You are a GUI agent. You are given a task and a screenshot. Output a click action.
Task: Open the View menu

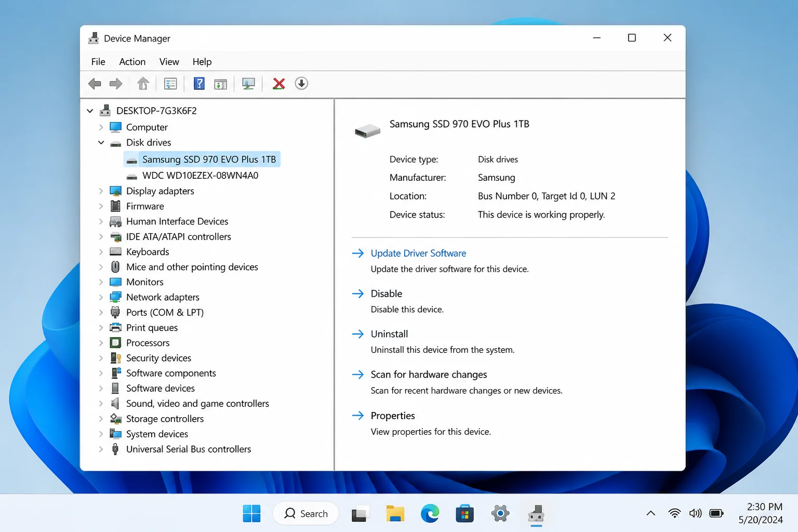169,62
